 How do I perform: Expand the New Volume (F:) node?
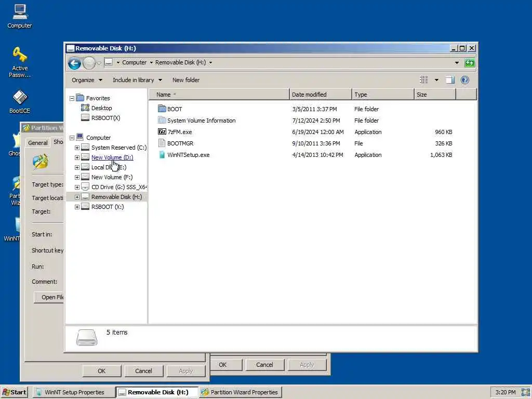(x=77, y=177)
